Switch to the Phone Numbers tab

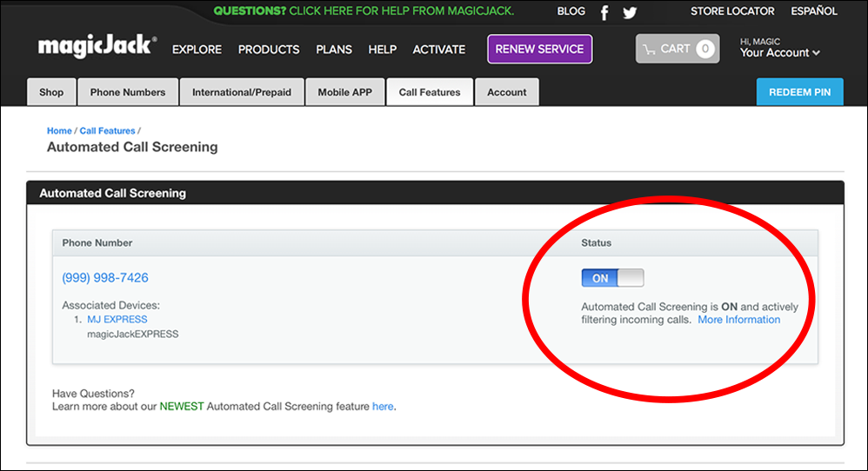[128, 92]
